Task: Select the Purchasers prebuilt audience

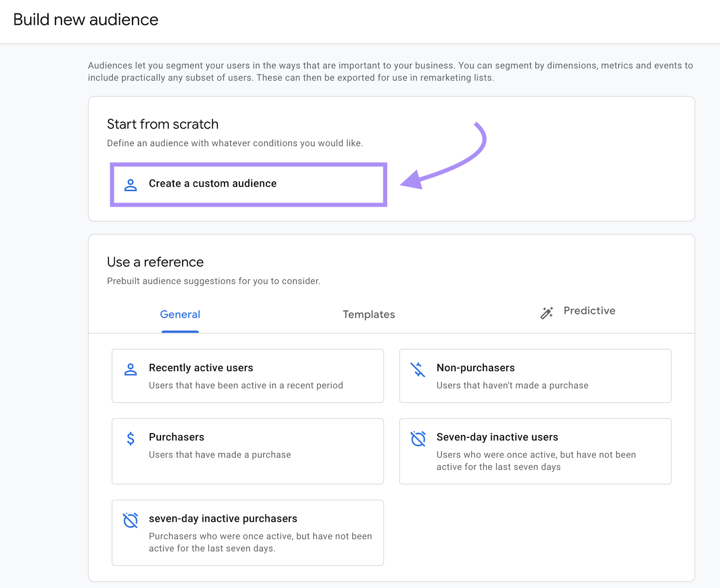Action: (247, 451)
